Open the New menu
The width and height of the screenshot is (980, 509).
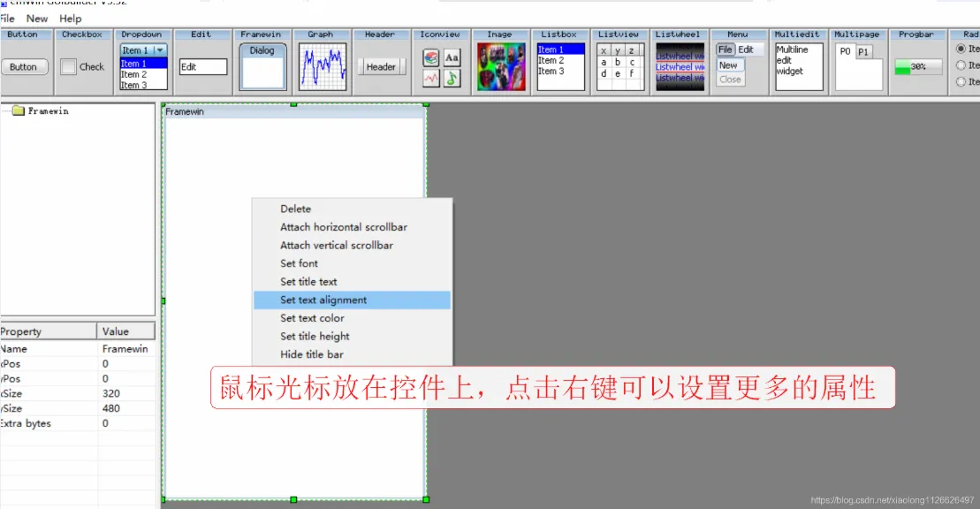coord(37,19)
